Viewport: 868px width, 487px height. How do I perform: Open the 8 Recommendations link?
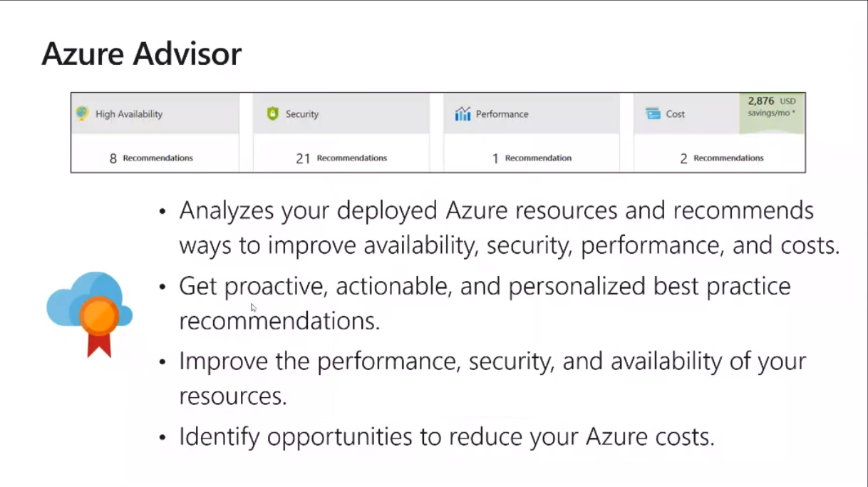[x=151, y=158]
